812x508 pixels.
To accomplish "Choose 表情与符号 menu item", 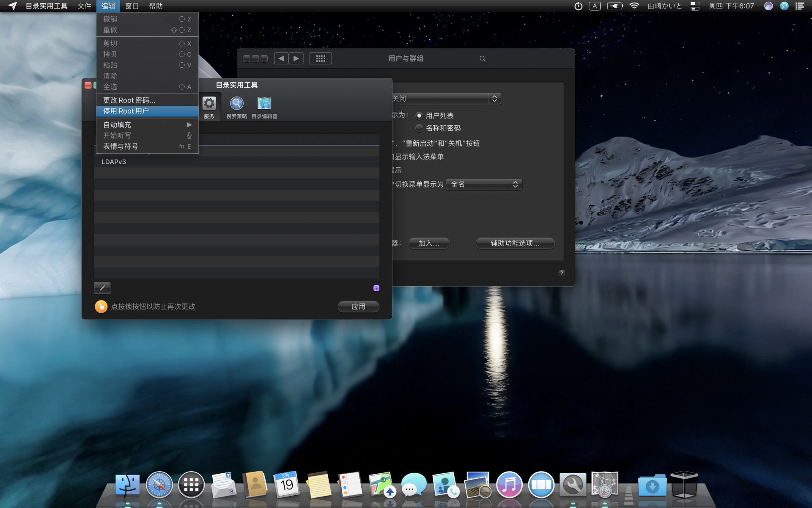I will pos(147,146).
